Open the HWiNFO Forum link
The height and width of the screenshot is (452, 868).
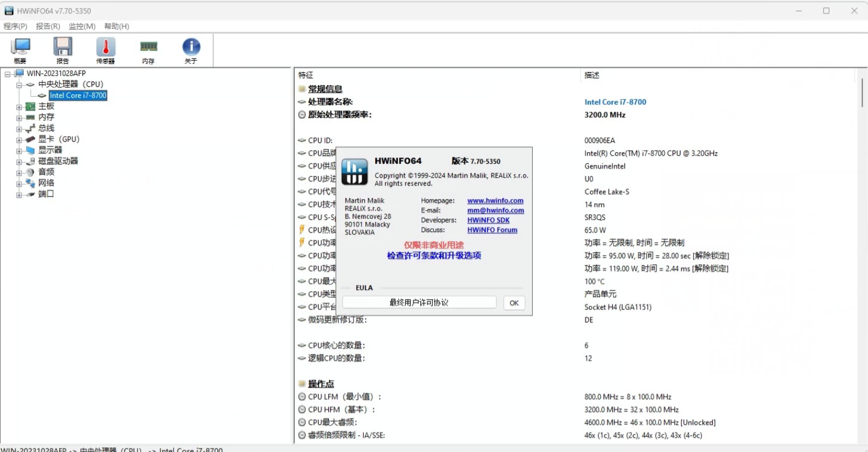[x=492, y=230]
